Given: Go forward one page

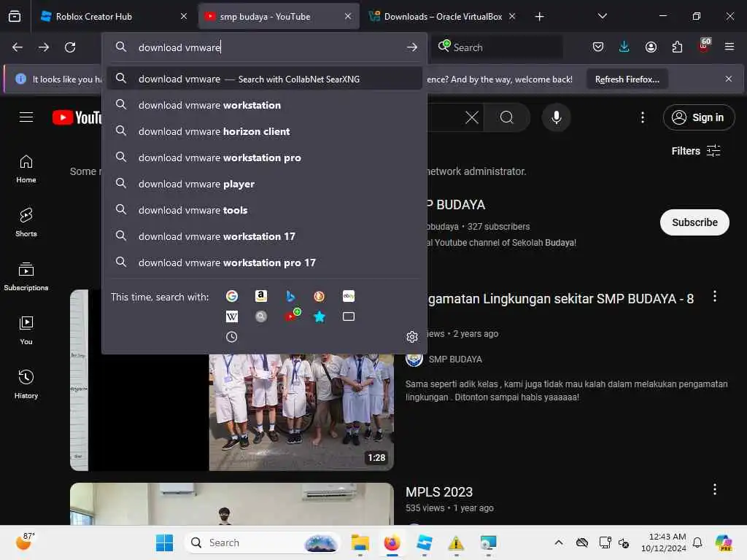Looking at the screenshot, I should (x=44, y=47).
